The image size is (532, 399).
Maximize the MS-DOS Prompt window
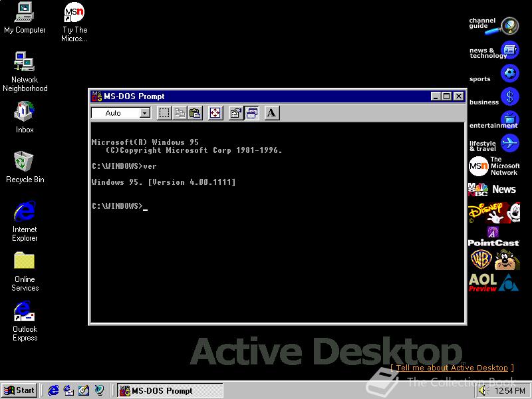point(447,96)
